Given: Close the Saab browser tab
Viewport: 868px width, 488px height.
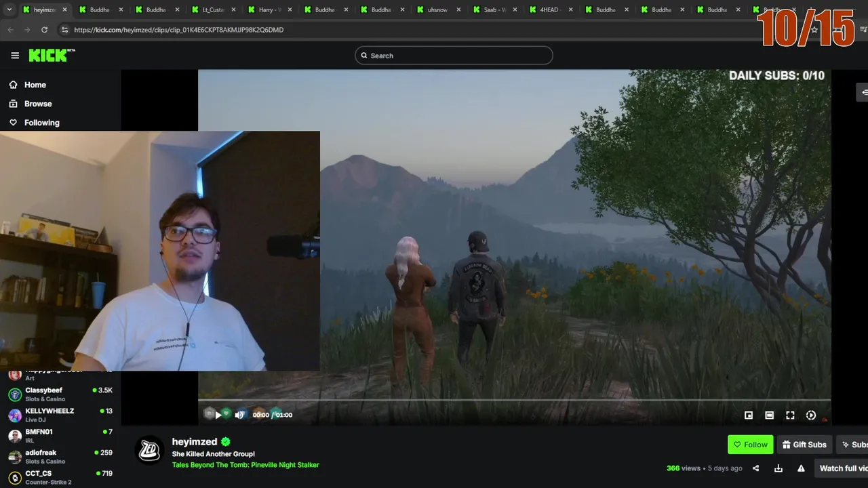Looking at the screenshot, I should (x=515, y=10).
